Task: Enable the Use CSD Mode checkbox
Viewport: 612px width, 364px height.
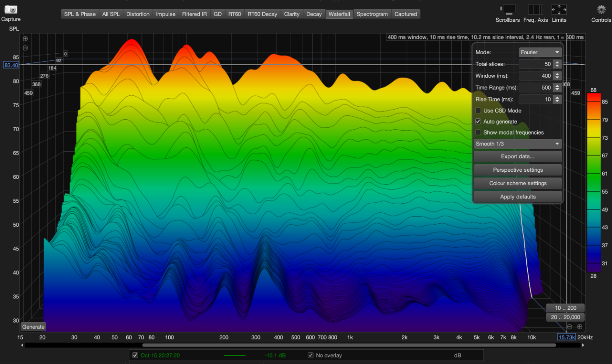Action: (x=478, y=111)
